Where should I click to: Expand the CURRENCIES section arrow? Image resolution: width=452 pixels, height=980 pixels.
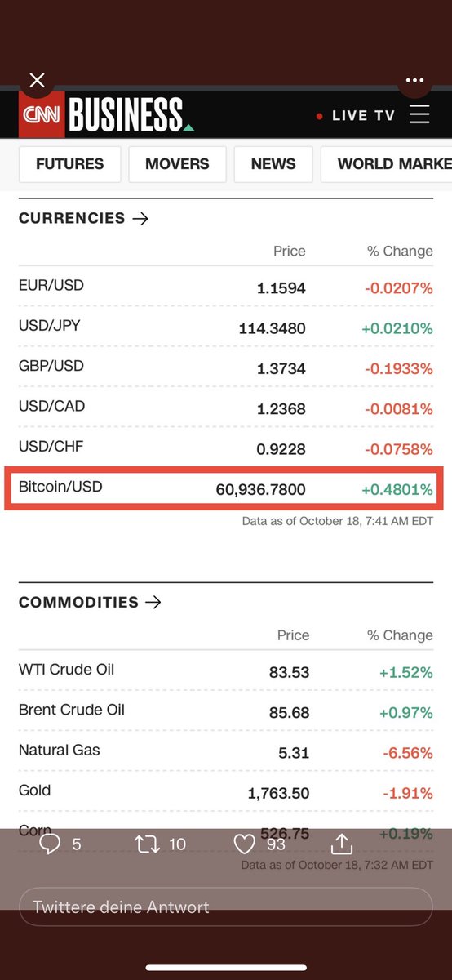click(x=140, y=218)
